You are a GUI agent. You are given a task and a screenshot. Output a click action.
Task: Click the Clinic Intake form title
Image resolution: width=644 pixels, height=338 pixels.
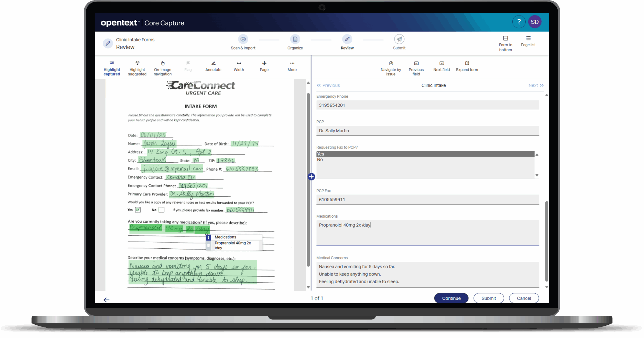(x=433, y=86)
